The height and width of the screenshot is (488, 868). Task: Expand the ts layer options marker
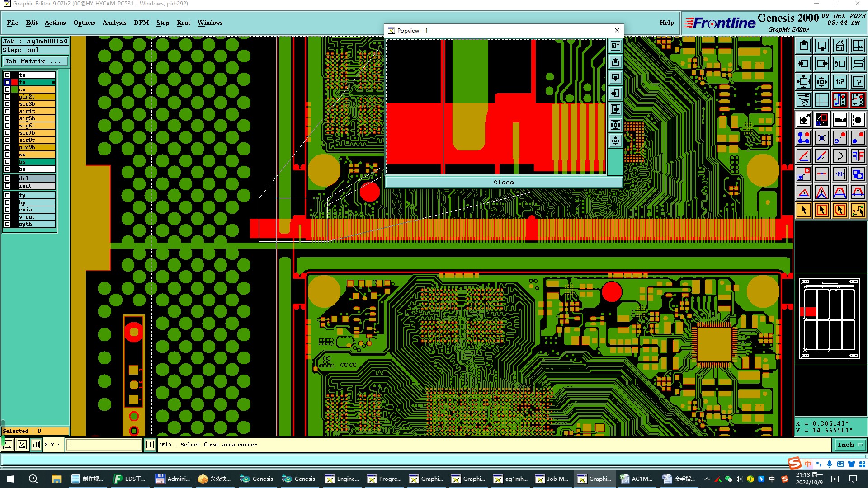point(53,82)
